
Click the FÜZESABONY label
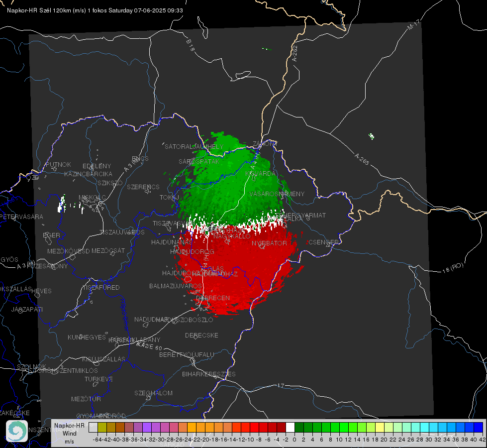coord(47,266)
